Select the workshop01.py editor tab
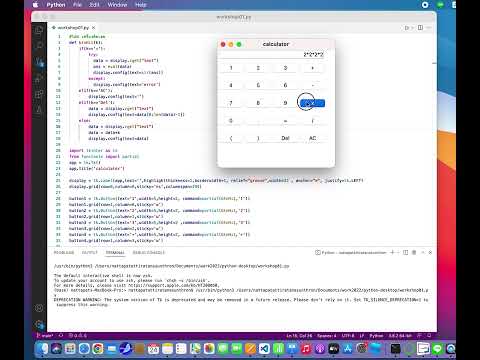This screenshot has height=360, width=480. coord(73,28)
